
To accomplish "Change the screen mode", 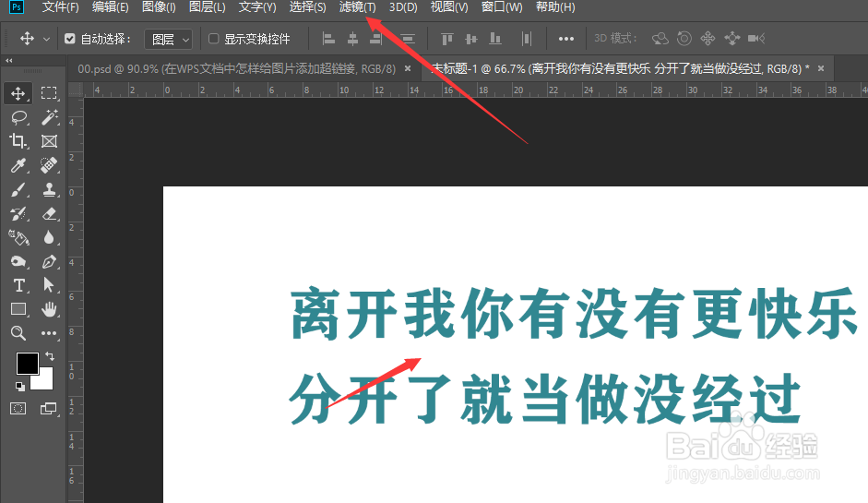I will point(49,409).
